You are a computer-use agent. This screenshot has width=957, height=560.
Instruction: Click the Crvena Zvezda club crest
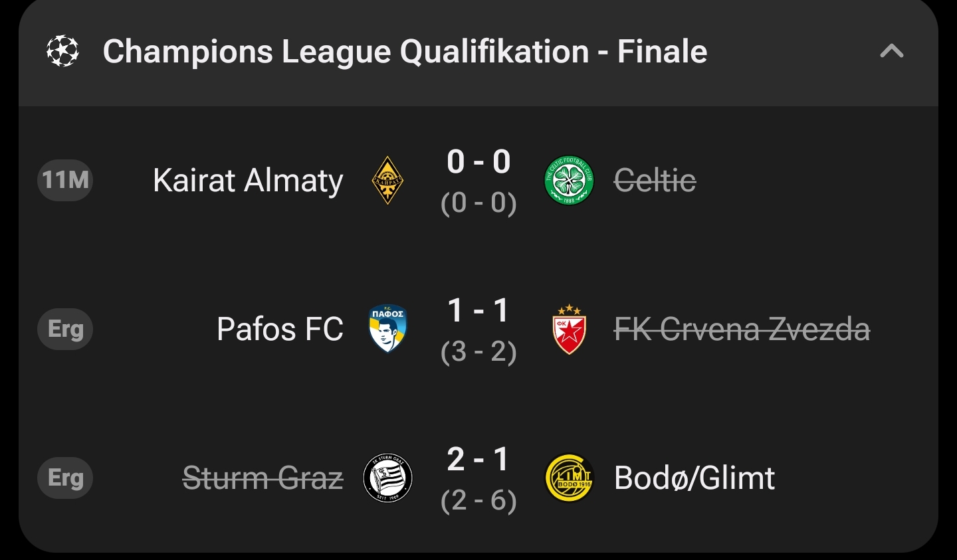pos(569,329)
